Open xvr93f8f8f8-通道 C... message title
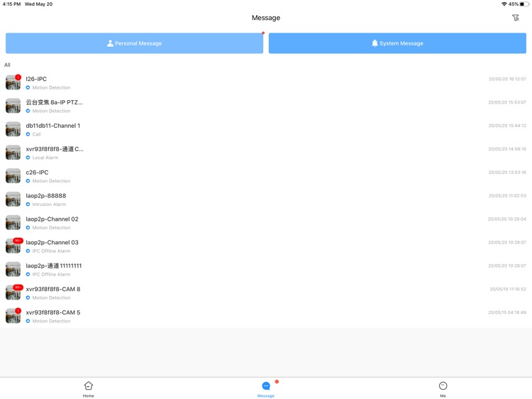532x399 pixels. click(55, 148)
